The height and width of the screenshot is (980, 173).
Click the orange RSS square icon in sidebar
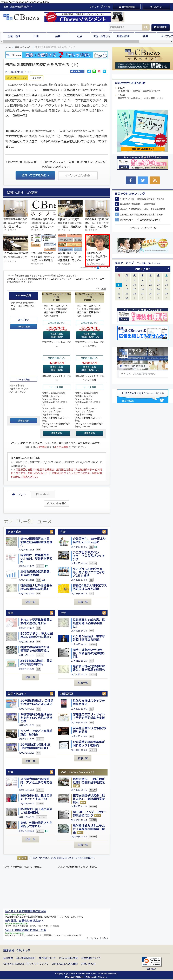point(154,180)
